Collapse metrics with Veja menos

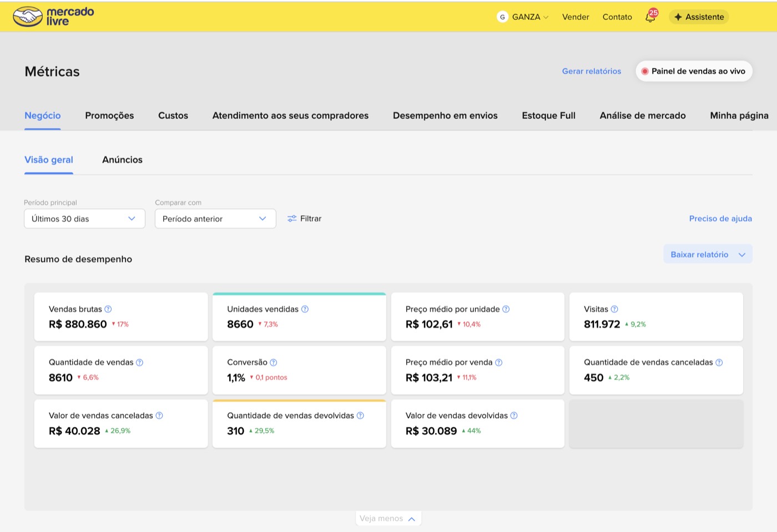(x=388, y=519)
